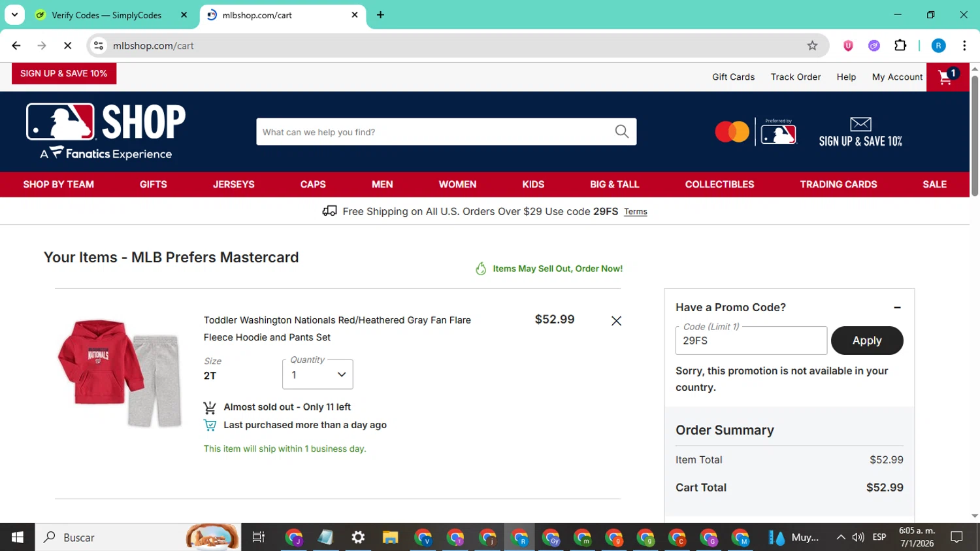Open the free shipping Terms link
Screen dimensions: 980x551
point(636,212)
